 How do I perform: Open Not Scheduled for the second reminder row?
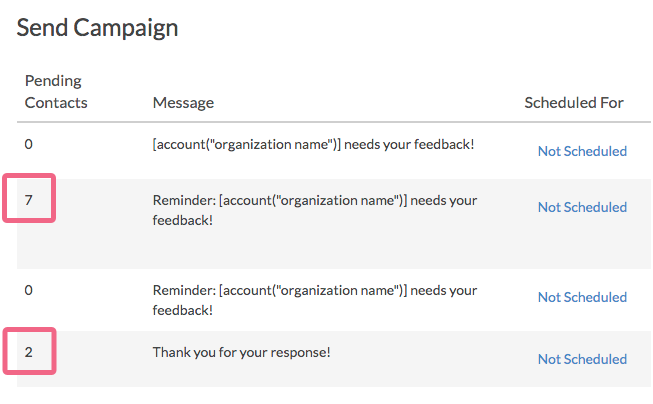click(582, 297)
